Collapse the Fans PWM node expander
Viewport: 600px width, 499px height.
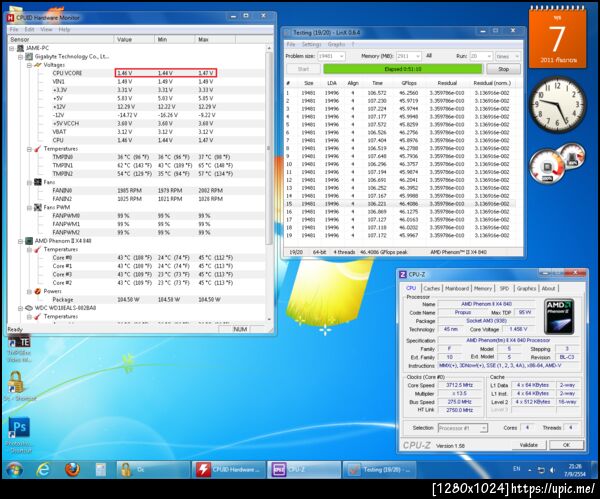point(29,207)
